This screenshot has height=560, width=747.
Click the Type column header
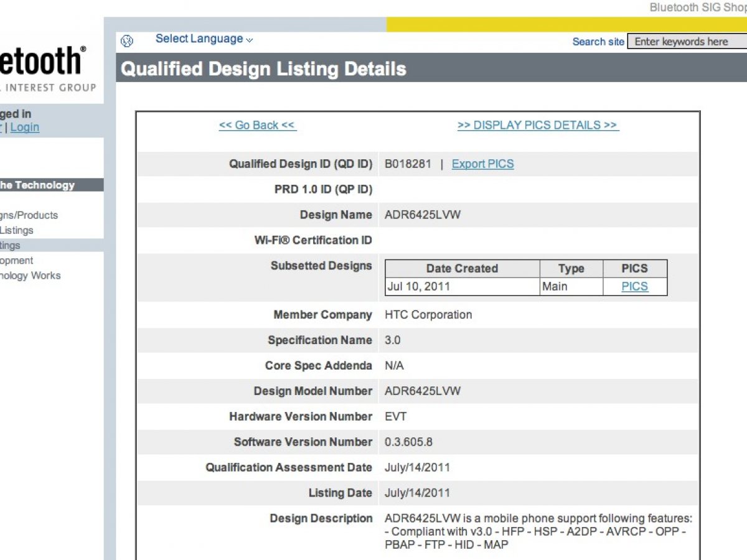571,269
